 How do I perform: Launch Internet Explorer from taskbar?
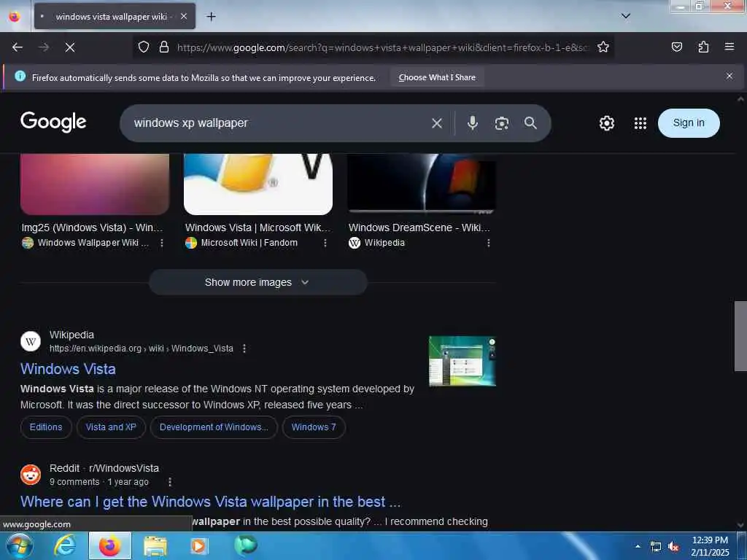coord(64,545)
